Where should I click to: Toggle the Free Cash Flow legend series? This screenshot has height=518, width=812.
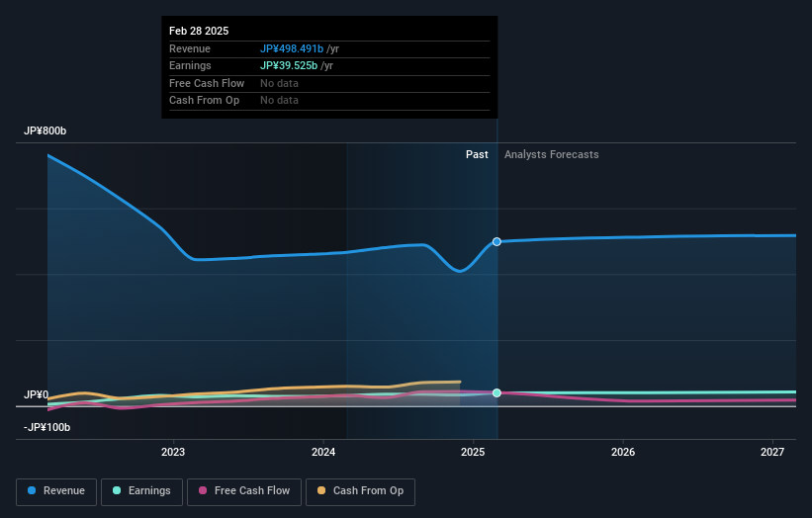tap(244, 491)
